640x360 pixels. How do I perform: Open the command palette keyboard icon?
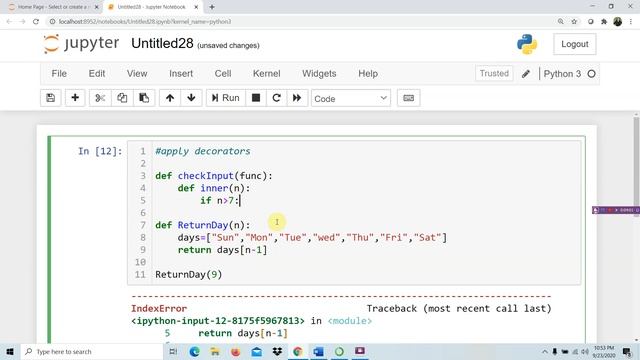tap(409, 98)
